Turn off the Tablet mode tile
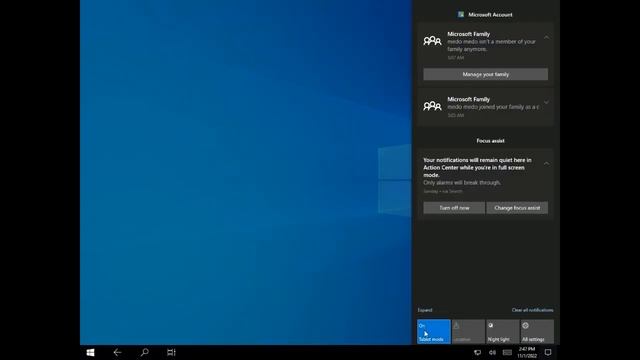The width and height of the screenshot is (640, 360). [434, 331]
